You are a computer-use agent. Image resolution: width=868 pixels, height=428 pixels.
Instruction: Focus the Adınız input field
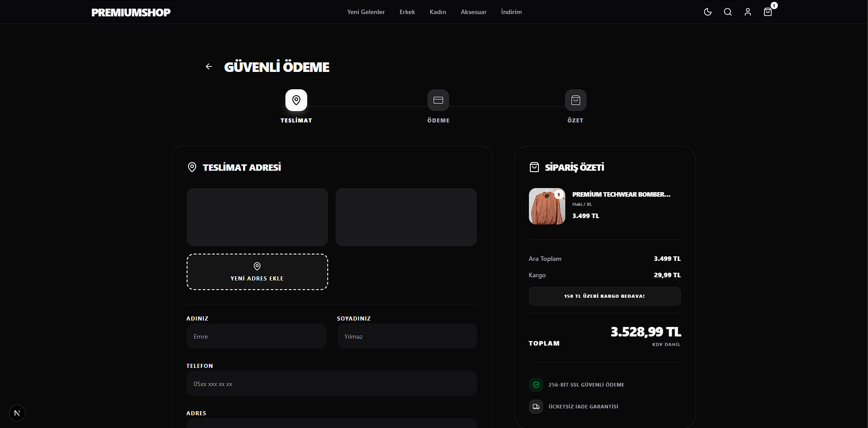tap(256, 336)
